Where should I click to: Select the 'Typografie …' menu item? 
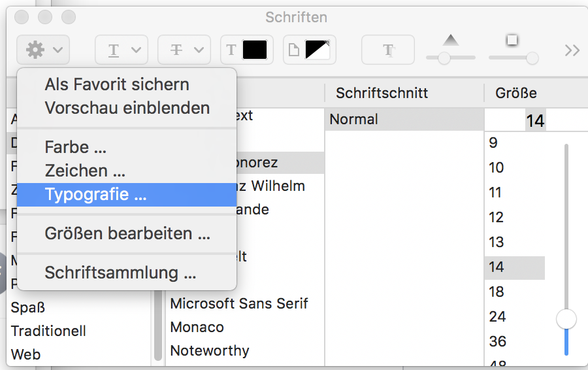(x=95, y=194)
